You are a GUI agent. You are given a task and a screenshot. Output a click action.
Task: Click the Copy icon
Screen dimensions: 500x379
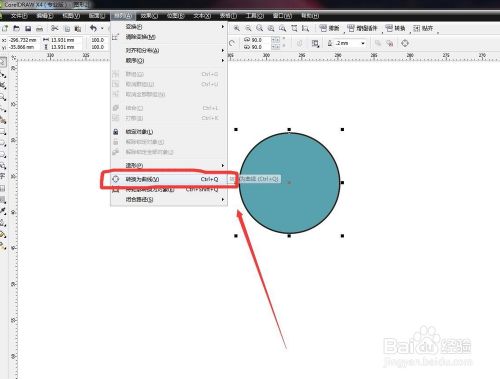click(x=67, y=29)
